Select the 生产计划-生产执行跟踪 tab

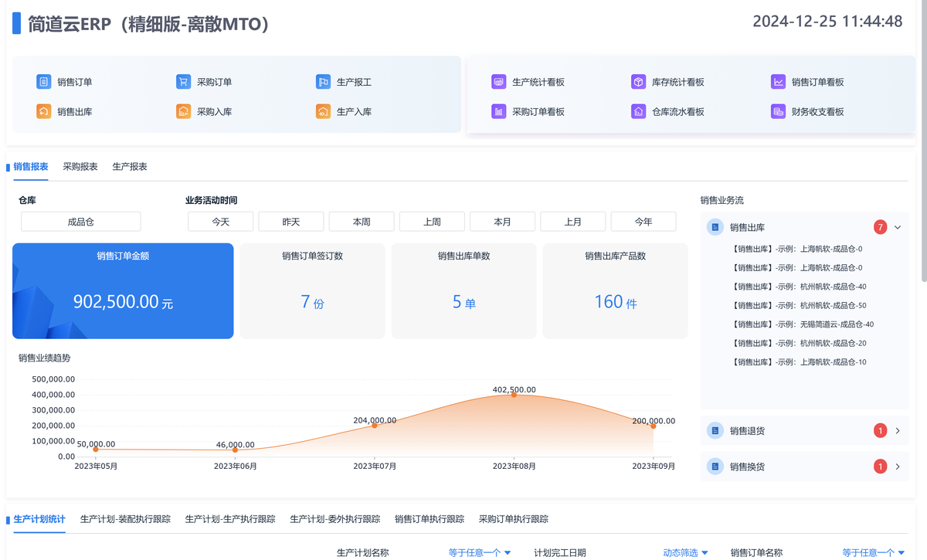coord(230,520)
